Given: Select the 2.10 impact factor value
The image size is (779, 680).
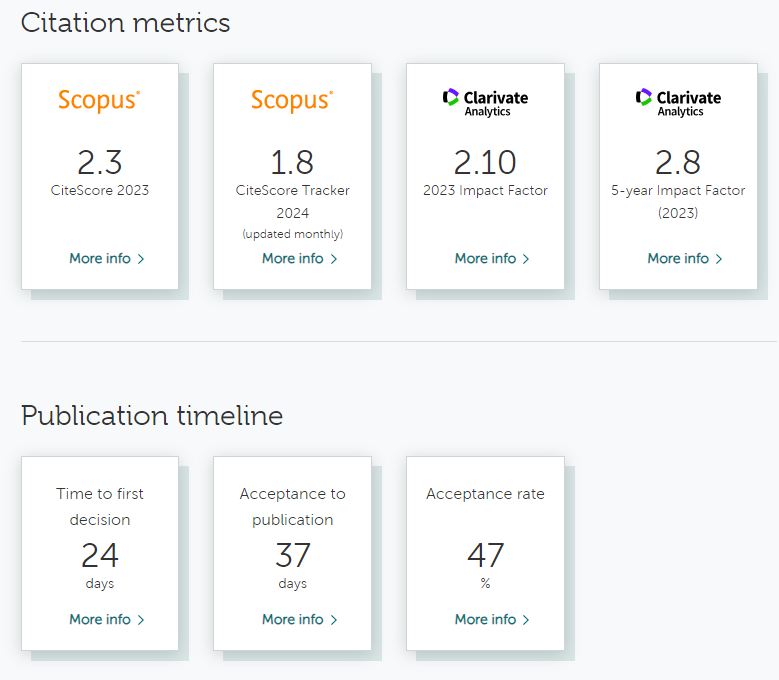Looking at the screenshot, I should [x=485, y=162].
